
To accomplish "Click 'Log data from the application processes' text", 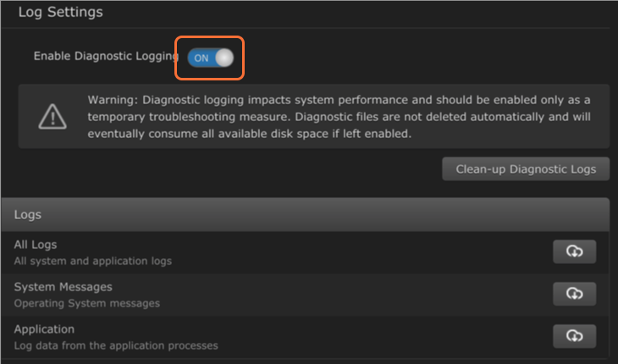I will pos(116,345).
